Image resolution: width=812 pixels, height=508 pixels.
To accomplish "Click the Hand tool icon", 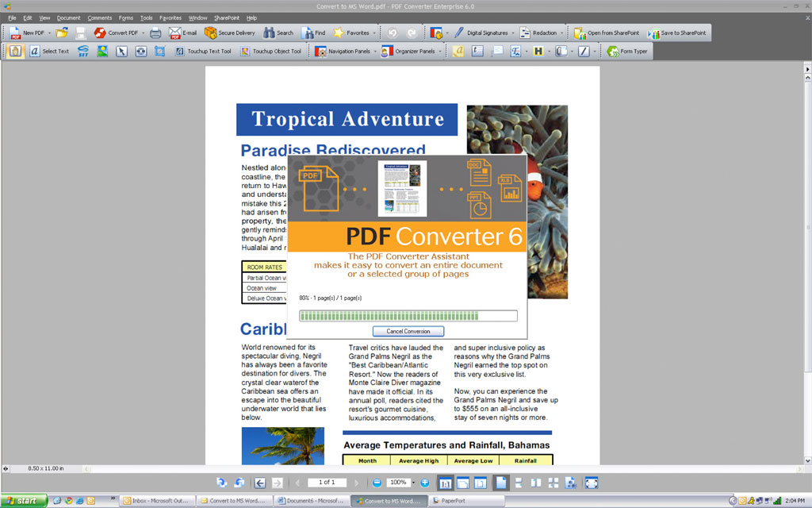I will pos(16,51).
